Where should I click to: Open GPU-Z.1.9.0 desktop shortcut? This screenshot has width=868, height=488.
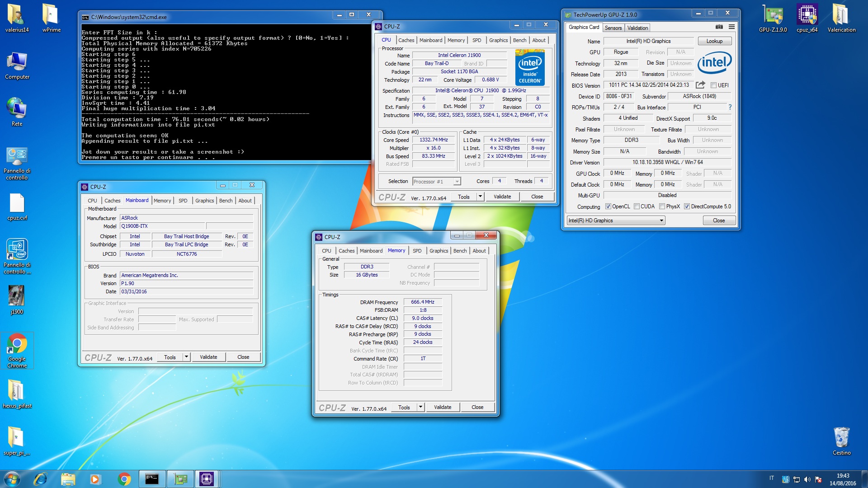[773, 18]
